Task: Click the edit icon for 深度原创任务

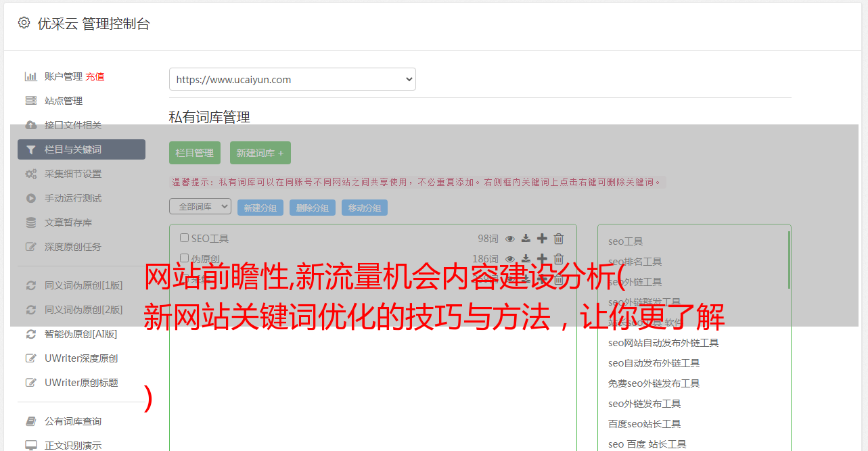Action: point(30,247)
